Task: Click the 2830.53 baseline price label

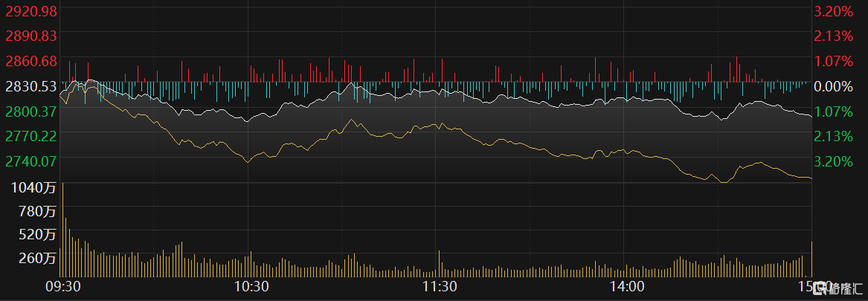Action: tap(31, 85)
